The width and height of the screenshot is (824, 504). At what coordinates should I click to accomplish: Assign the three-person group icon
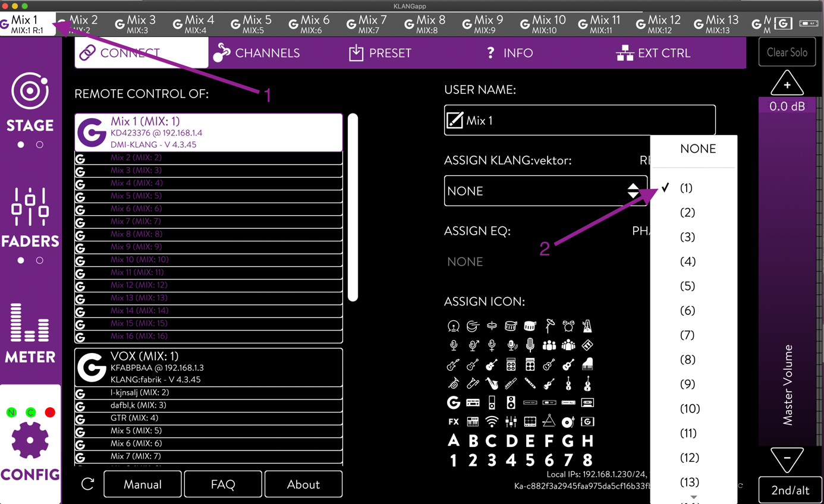coord(549,345)
